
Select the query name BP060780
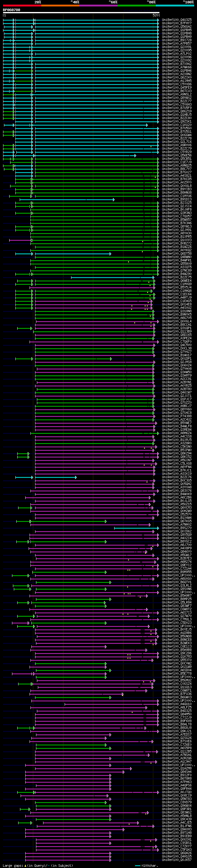(x=11, y=10)
